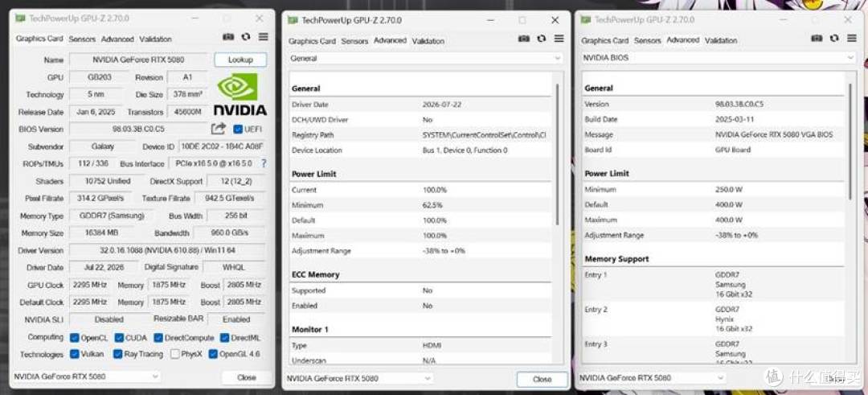This screenshot has height=395, width=868.
Task: Click the Bus Interface question mark icon
Action: click(264, 163)
